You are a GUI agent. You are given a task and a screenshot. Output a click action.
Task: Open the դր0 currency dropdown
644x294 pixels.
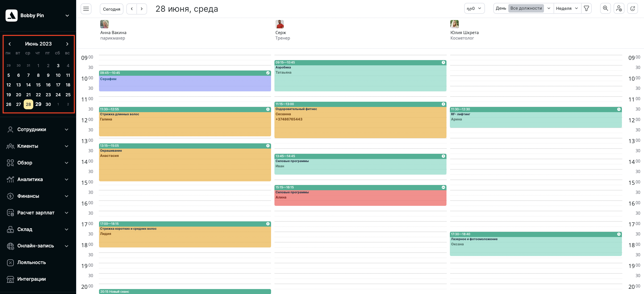click(x=474, y=8)
